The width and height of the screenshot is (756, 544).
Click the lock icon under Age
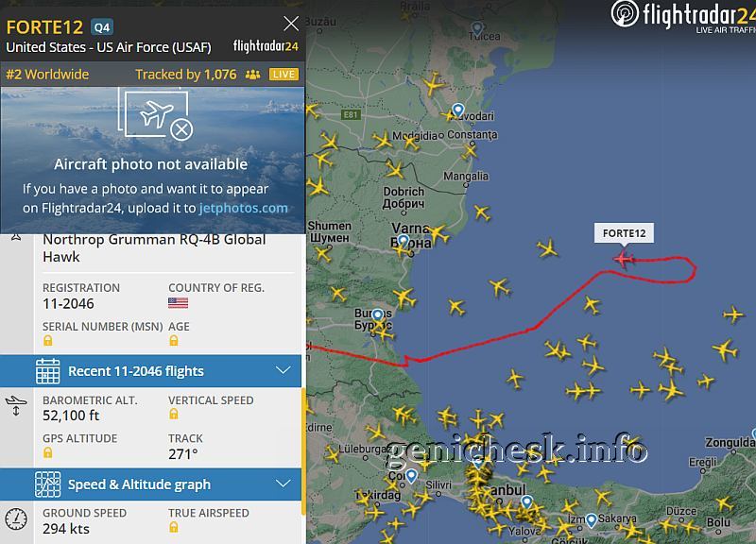[174, 341]
